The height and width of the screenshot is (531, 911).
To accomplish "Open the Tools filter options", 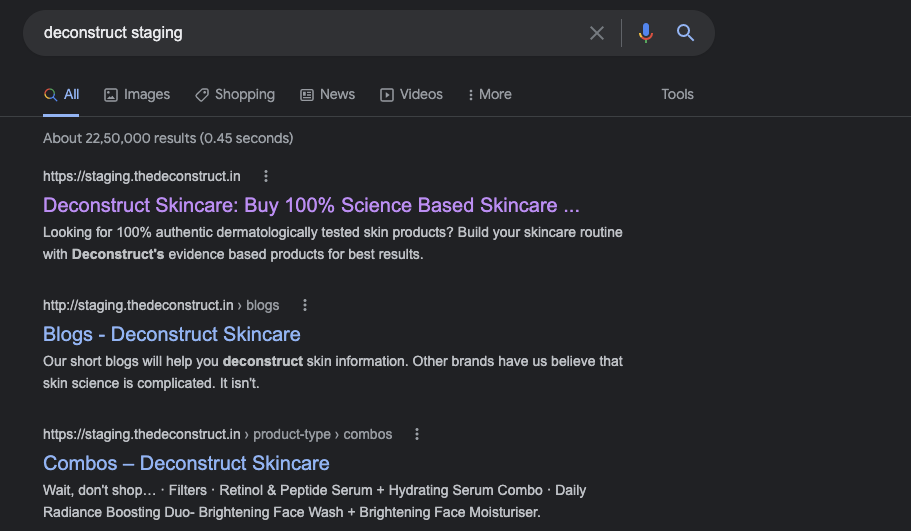I will [677, 94].
